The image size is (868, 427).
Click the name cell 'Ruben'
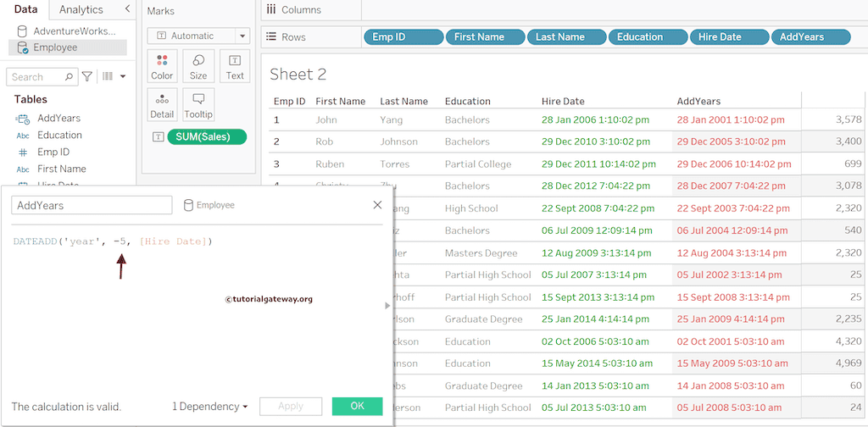pyautogui.click(x=330, y=164)
